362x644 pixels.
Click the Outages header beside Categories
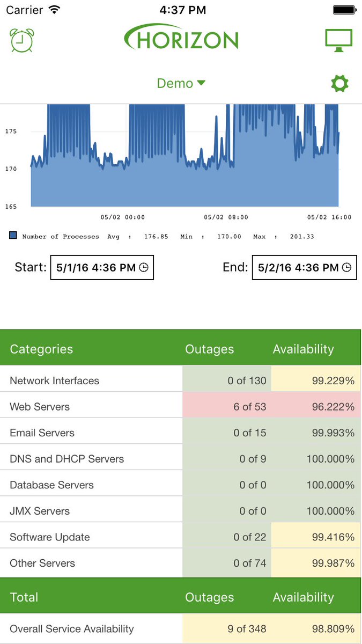210,349
